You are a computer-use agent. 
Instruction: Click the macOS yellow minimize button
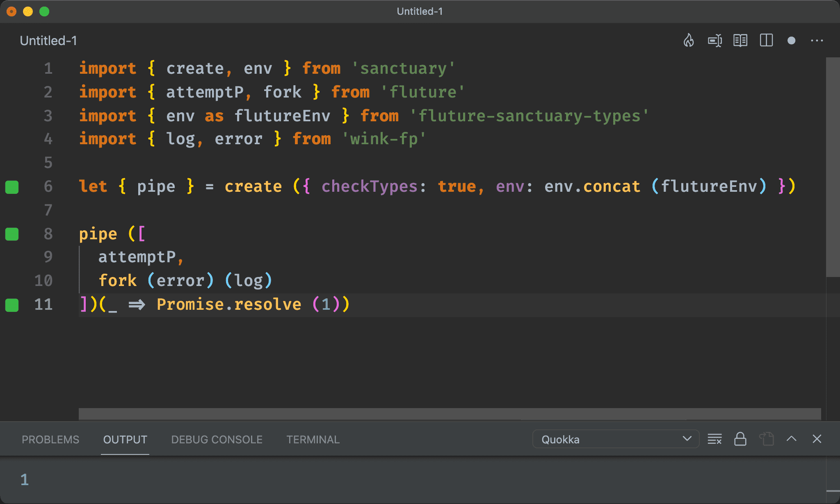coord(28,11)
